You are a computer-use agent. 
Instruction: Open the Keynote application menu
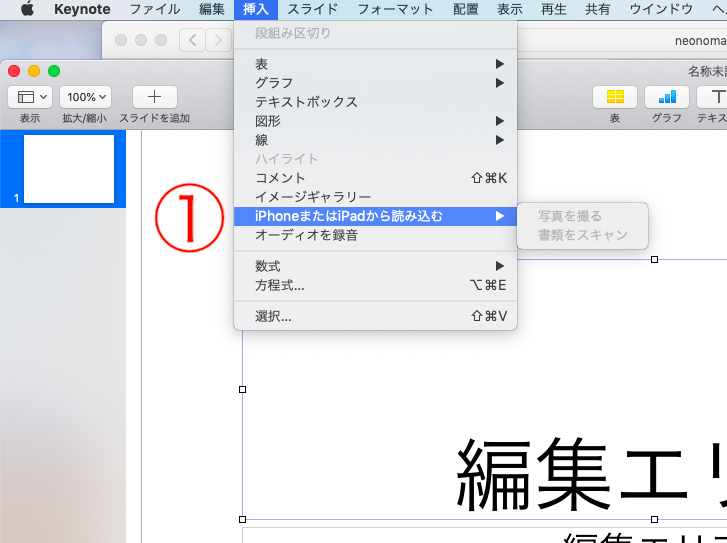click(x=82, y=9)
